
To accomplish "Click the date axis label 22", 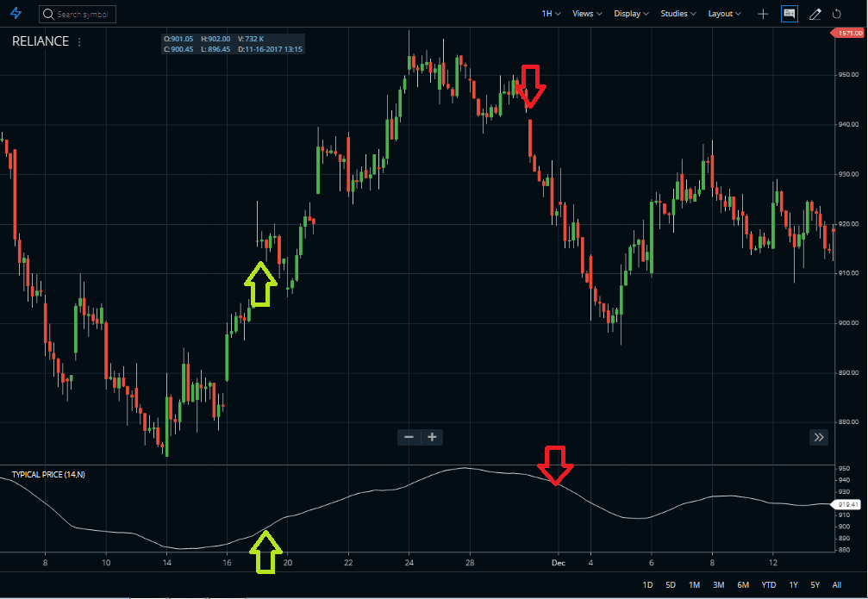I will 348,563.
